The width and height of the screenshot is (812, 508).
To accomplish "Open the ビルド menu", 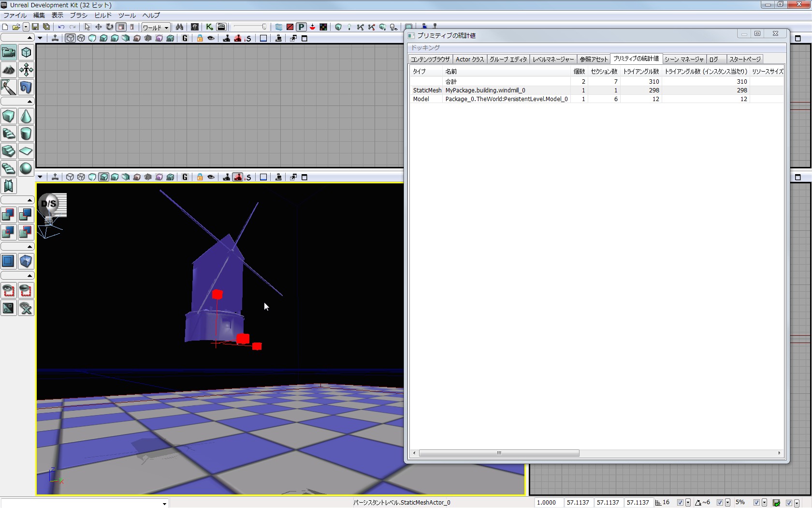I will (x=102, y=15).
